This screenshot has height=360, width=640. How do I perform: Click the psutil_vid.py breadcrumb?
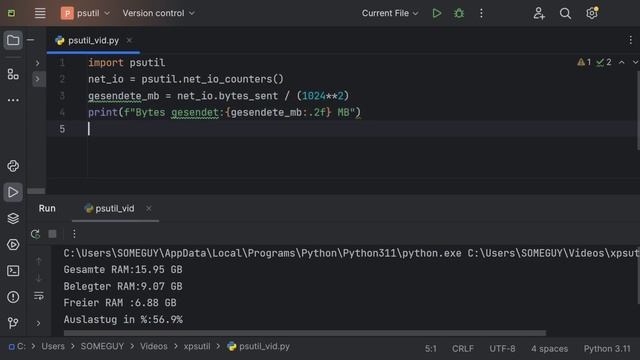coord(259,347)
